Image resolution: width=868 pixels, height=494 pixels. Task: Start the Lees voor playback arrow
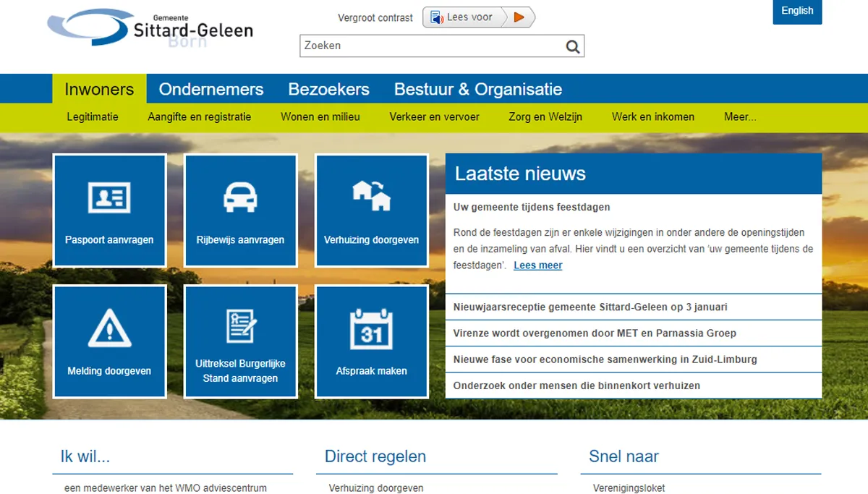tap(518, 17)
